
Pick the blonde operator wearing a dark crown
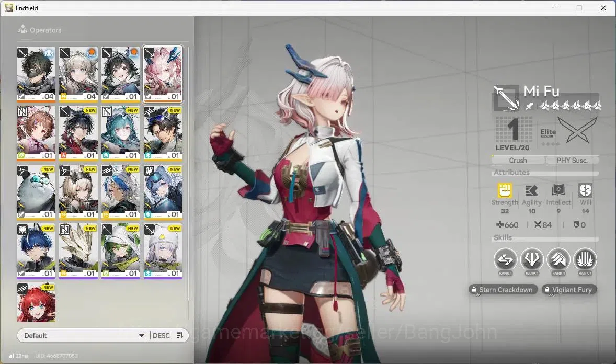78,192
